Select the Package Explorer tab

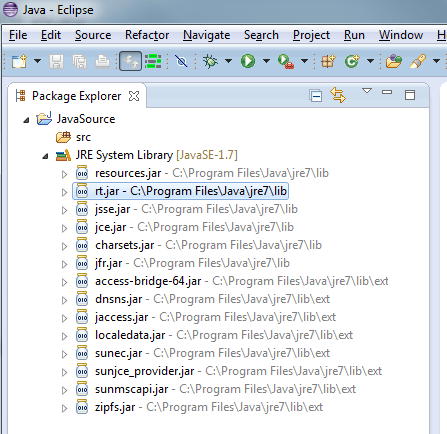76,96
